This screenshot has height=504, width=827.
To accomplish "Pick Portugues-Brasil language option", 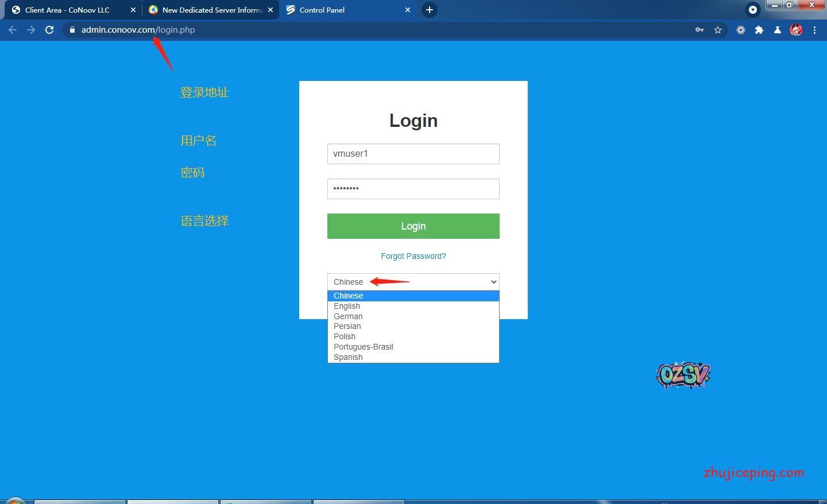I will (363, 347).
